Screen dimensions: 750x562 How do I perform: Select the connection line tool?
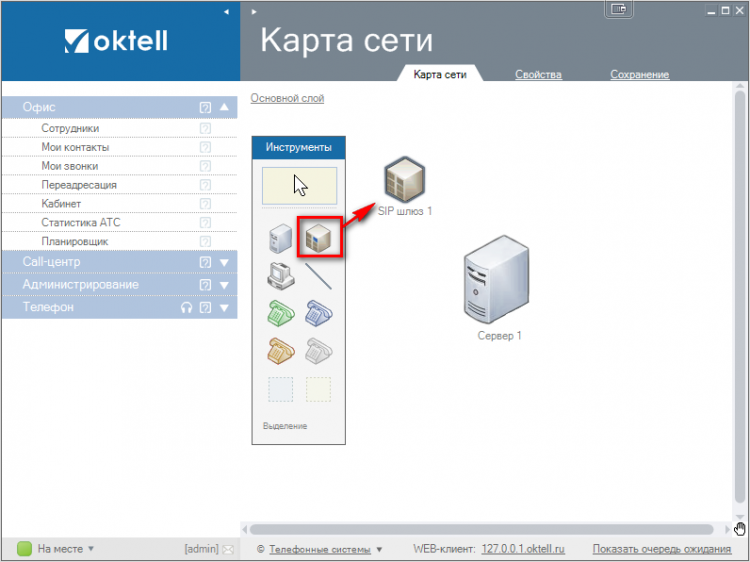click(x=318, y=274)
